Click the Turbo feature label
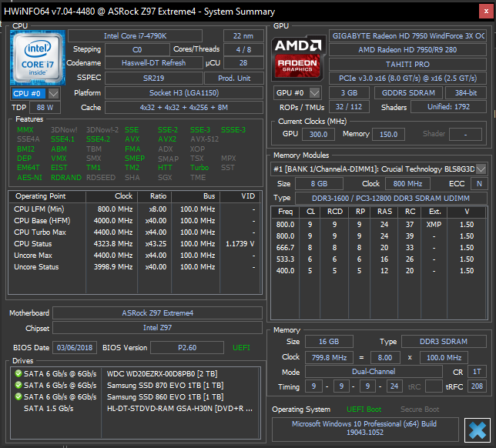Viewport: 496px width, 448px height. (x=199, y=168)
